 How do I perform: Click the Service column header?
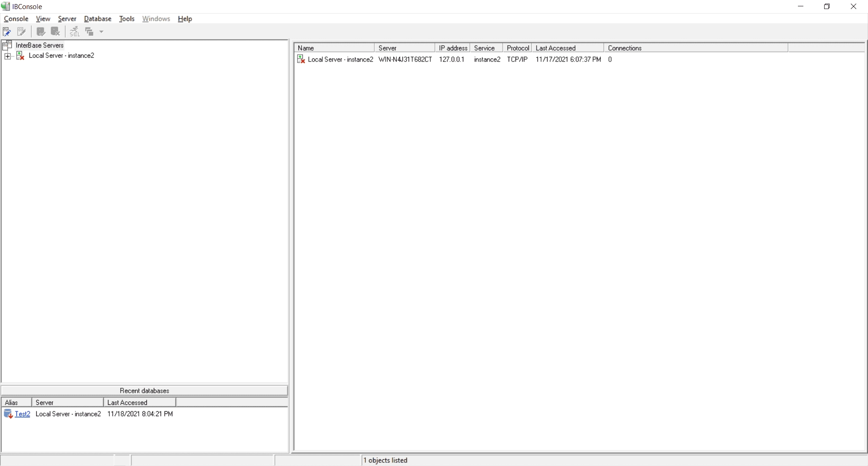pyautogui.click(x=486, y=48)
